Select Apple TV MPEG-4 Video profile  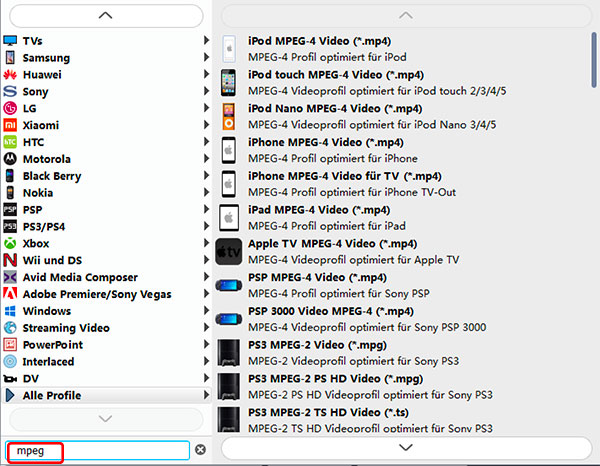403,251
